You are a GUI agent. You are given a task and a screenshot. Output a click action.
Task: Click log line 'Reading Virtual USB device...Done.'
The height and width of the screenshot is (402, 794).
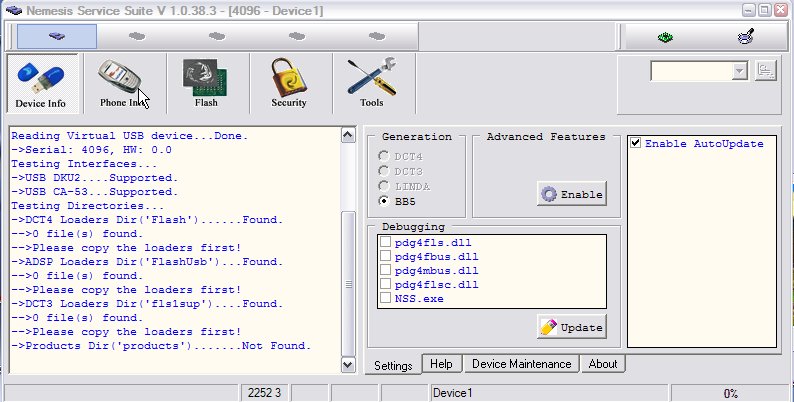click(x=130, y=136)
